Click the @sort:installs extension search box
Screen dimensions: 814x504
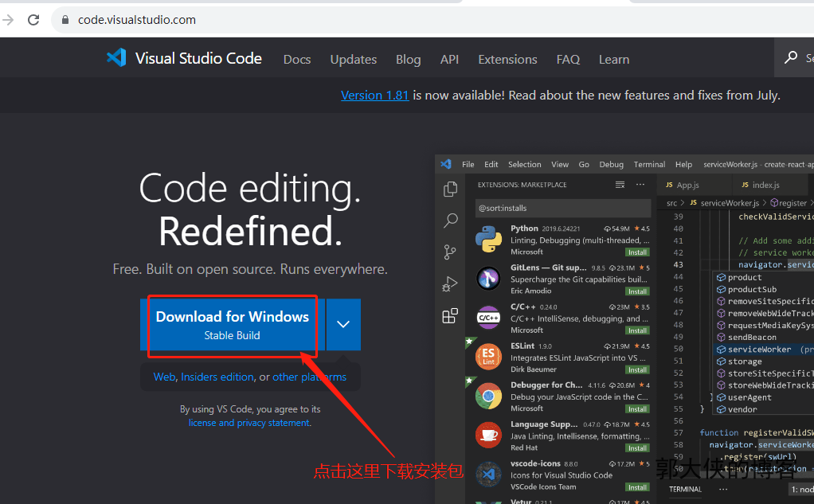(x=563, y=208)
